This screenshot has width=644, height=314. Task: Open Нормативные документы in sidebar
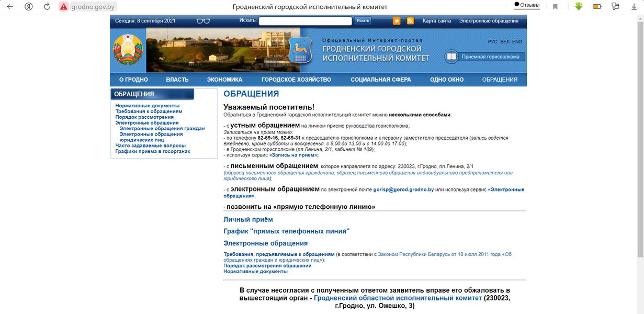tap(148, 106)
